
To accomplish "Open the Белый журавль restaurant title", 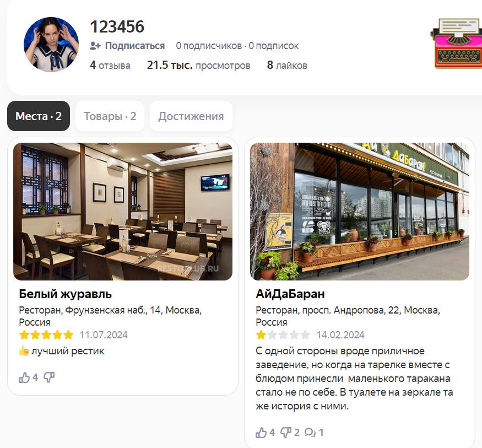I will coord(65,294).
